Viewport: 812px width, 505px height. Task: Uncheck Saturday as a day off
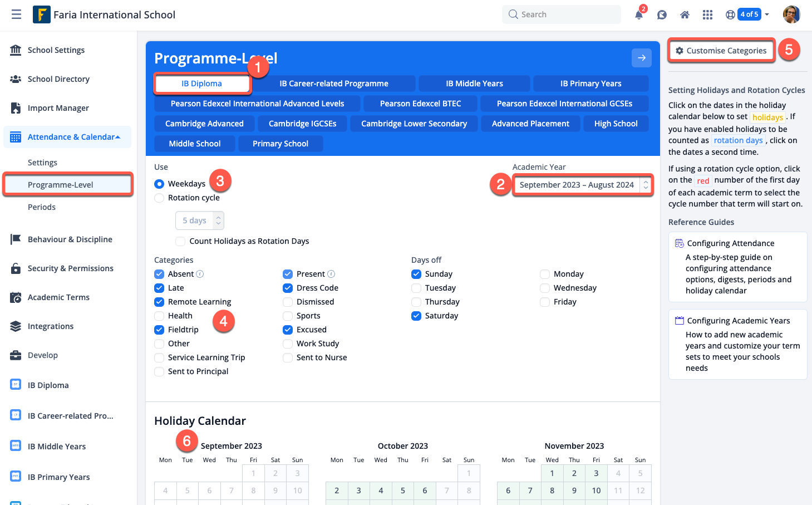[416, 316]
